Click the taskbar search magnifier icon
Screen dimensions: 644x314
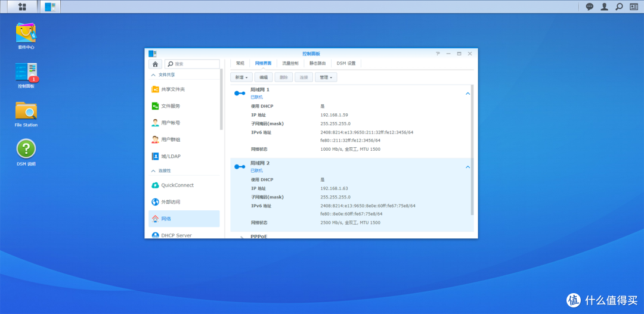click(x=619, y=7)
